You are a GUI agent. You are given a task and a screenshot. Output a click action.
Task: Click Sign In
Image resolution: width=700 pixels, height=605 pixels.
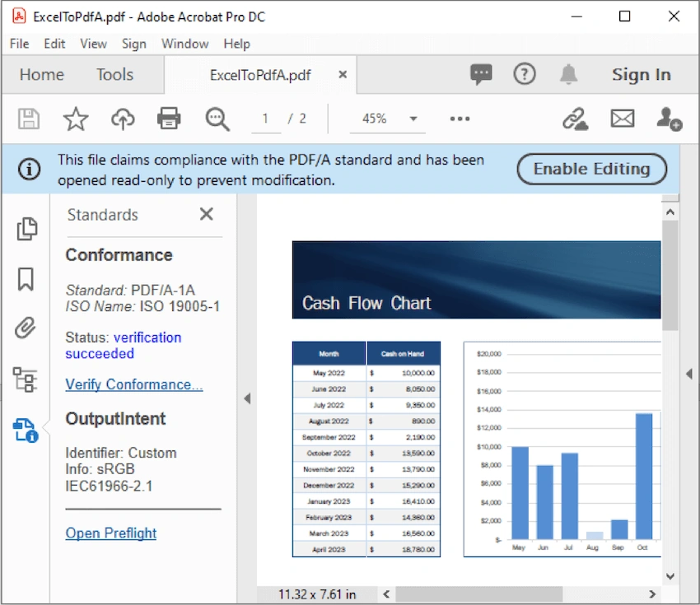coord(641,75)
